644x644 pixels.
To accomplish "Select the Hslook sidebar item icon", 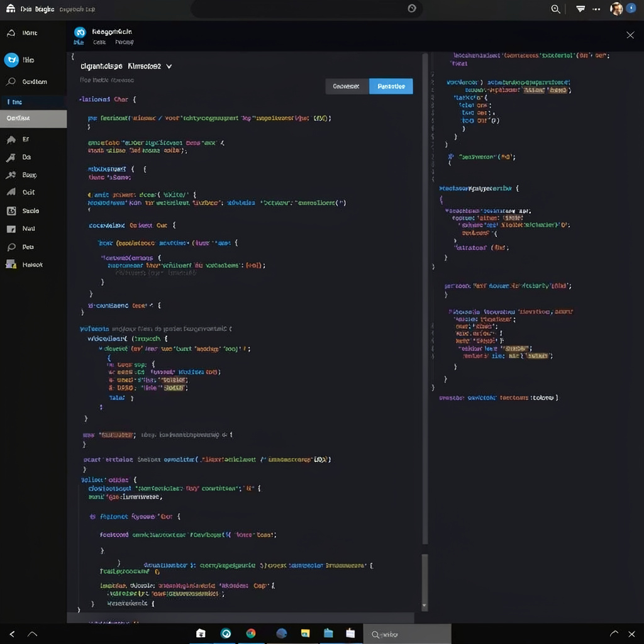I will pos(11,264).
